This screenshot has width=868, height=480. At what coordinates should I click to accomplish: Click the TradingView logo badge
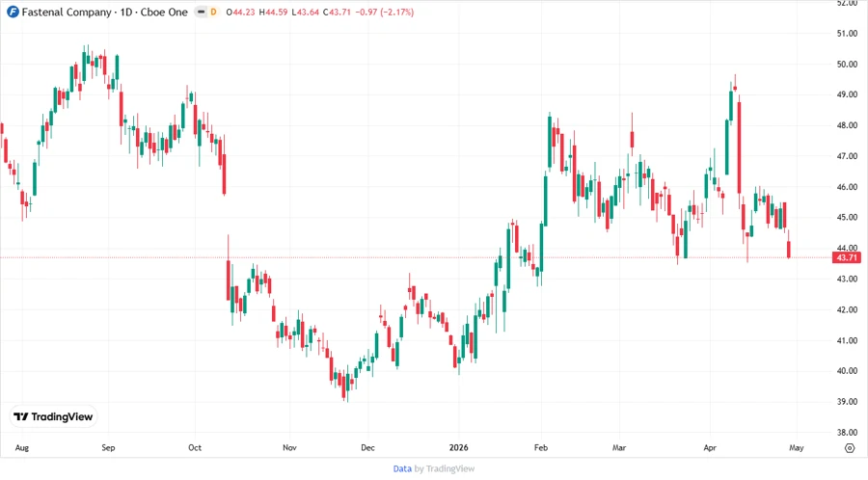pos(54,417)
